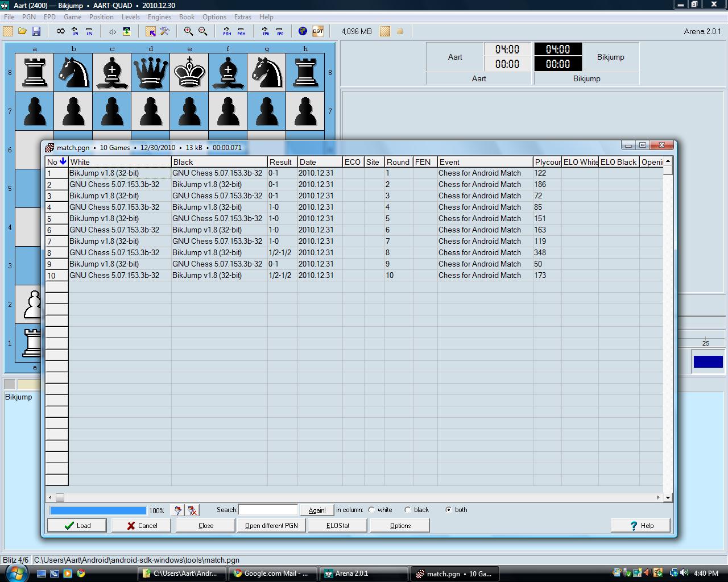Select game row number 10
The width and height of the screenshot is (728, 582).
pyautogui.click(x=354, y=275)
